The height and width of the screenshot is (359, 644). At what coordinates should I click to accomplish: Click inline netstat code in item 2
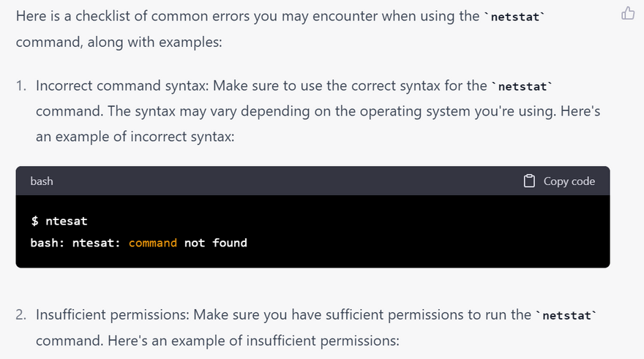coord(566,316)
